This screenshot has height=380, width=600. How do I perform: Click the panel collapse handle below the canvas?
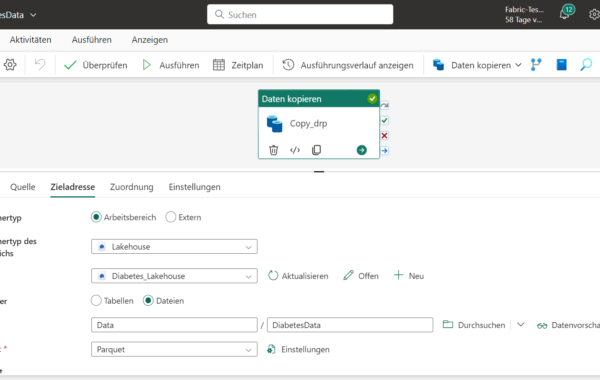tap(319, 171)
